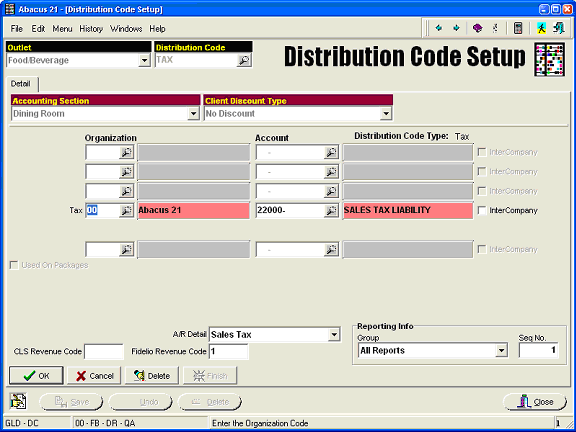Open the calculator toolbar icon
The height and width of the screenshot is (432, 576).
(x=518, y=28)
